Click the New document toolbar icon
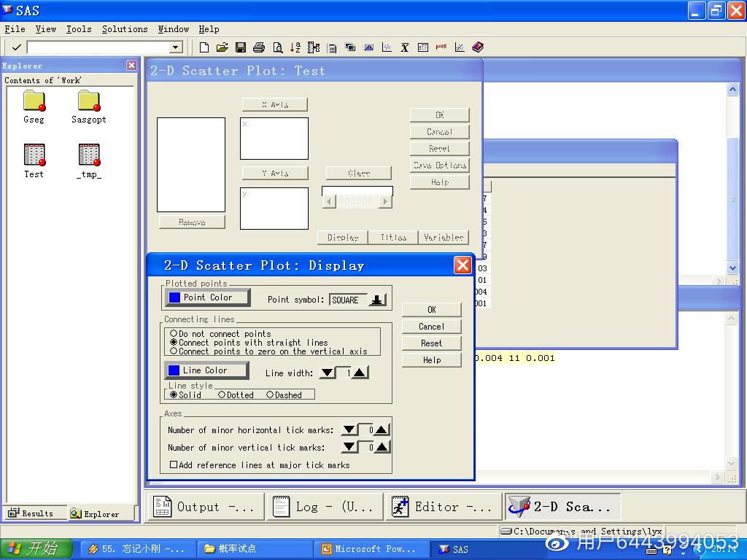The width and height of the screenshot is (747, 560). (x=204, y=47)
